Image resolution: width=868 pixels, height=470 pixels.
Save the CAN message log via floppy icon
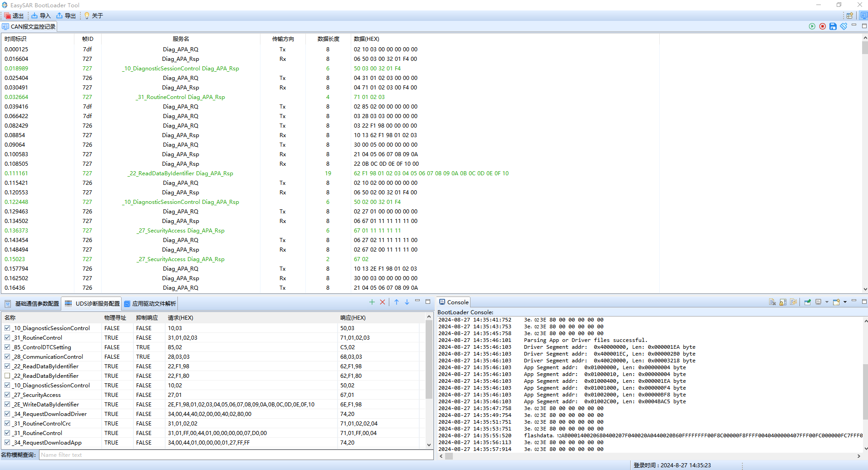pyautogui.click(x=833, y=26)
